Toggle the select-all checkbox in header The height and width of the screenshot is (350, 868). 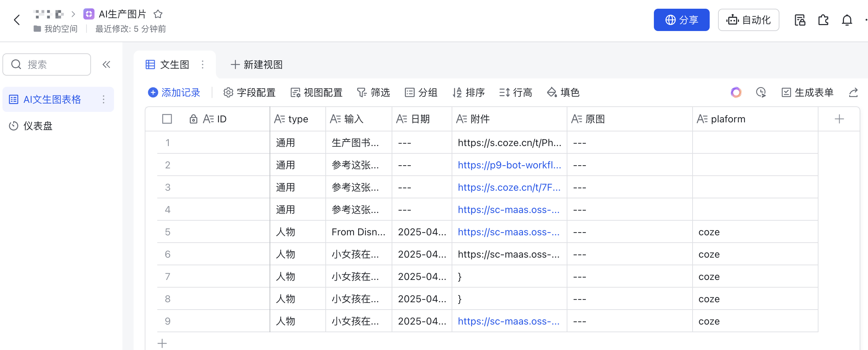pyautogui.click(x=167, y=119)
